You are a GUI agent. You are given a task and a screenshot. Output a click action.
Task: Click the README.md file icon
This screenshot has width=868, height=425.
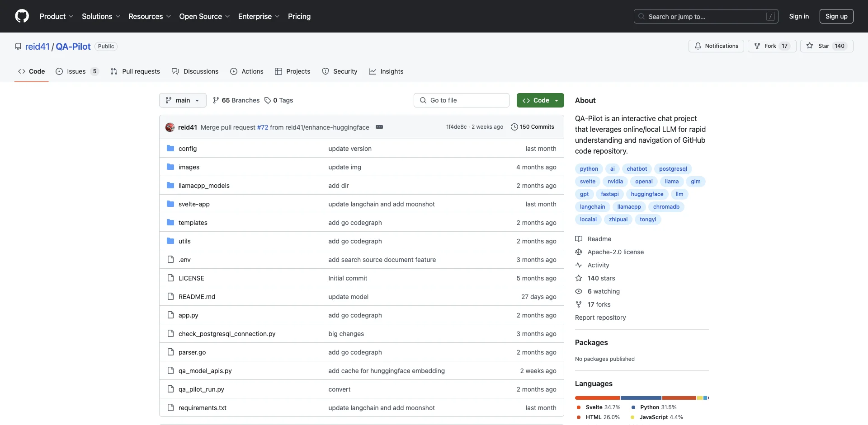pyautogui.click(x=170, y=297)
